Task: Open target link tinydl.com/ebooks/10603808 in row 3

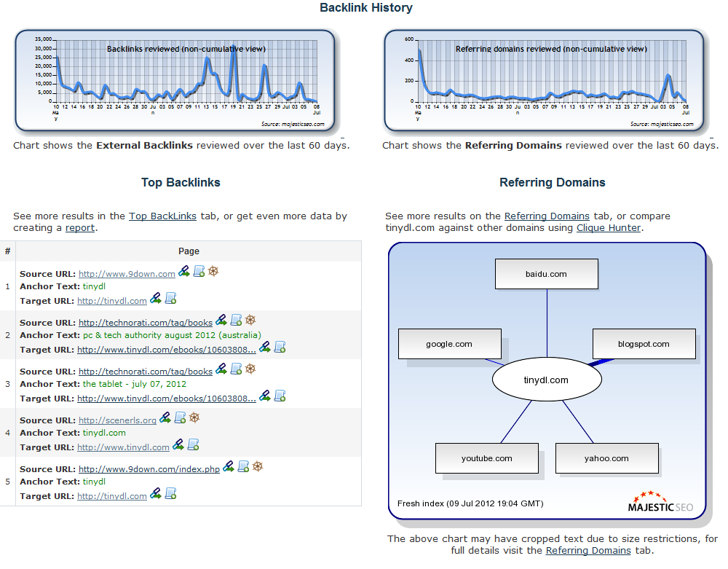Action: [166, 399]
